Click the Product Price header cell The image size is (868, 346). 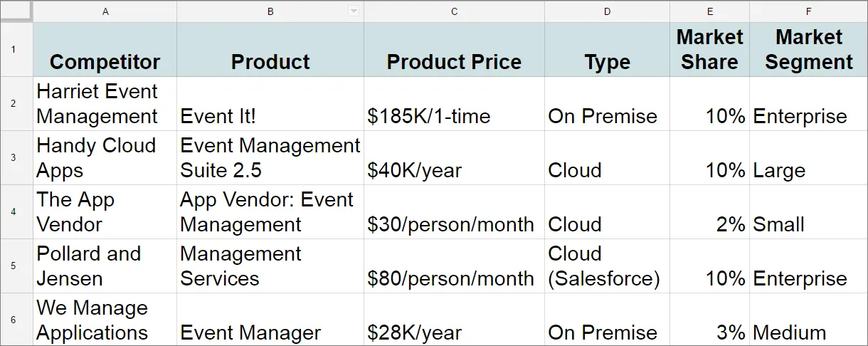454,49
